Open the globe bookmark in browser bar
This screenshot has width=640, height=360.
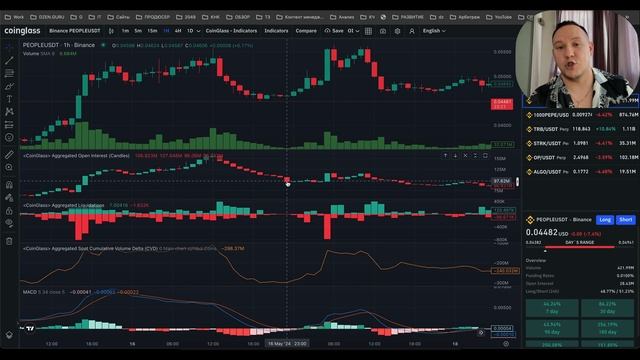(383, 17)
